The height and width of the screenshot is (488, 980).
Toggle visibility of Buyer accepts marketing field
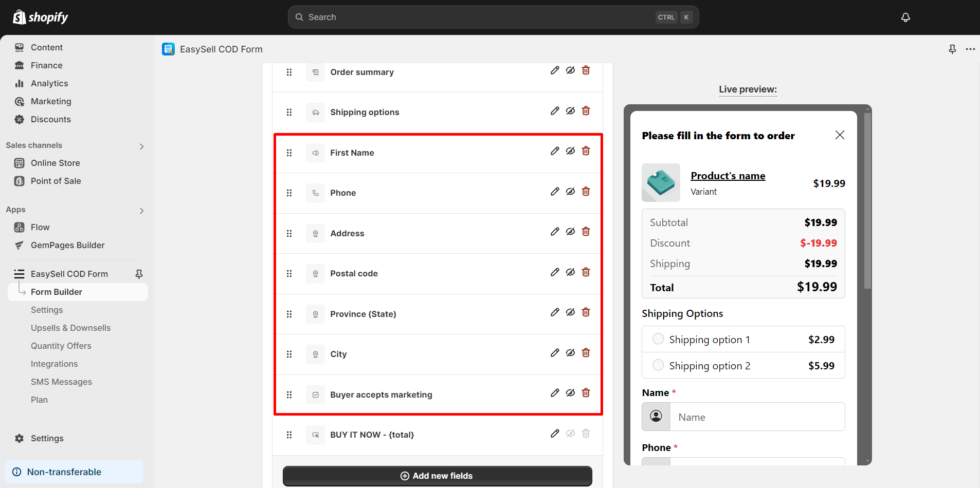[570, 392]
